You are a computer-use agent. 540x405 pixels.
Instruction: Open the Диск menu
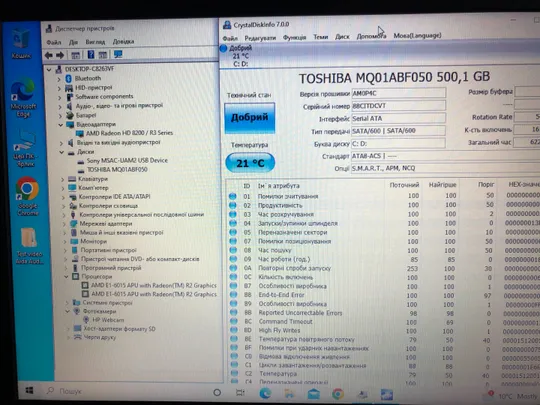point(342,37)
